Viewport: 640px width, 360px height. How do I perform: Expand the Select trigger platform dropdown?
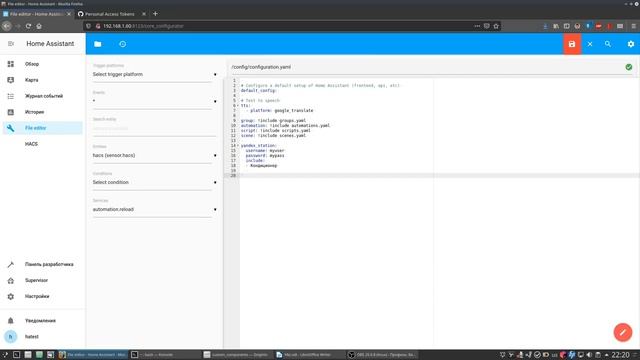pyautogui.click(x=154, y=75)
